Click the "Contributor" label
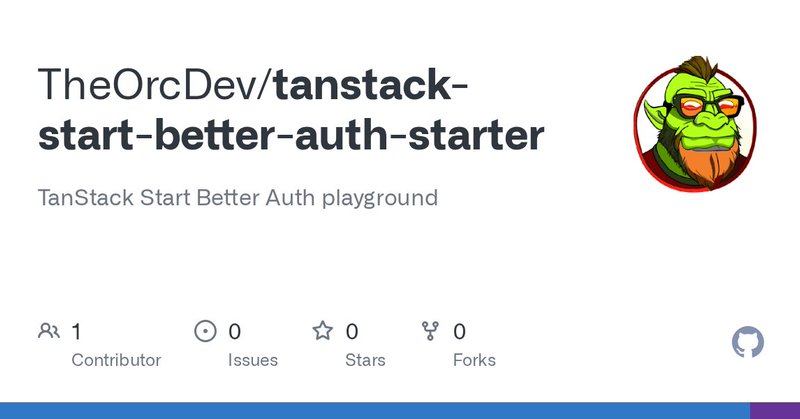 click(116, 360)
